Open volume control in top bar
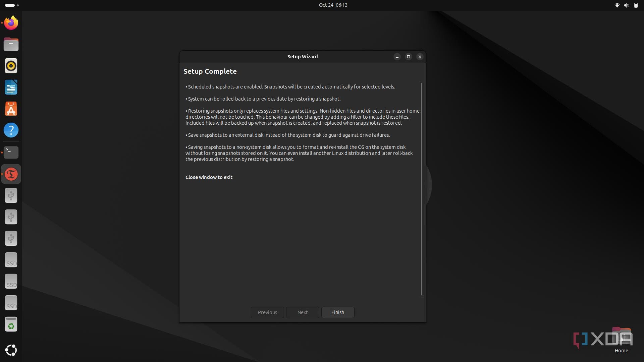This screenshot has height=362, width=644. pyautogui.click(x=626, y=5)
